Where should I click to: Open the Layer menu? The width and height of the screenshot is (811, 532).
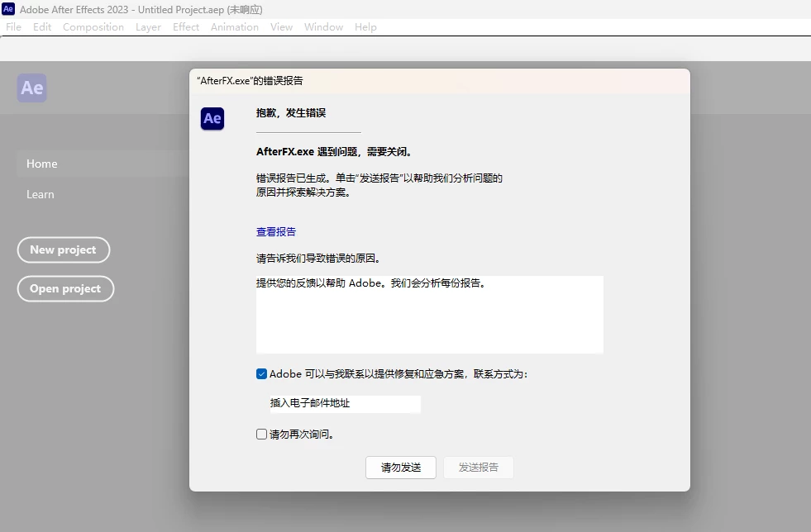click(148, 27)
